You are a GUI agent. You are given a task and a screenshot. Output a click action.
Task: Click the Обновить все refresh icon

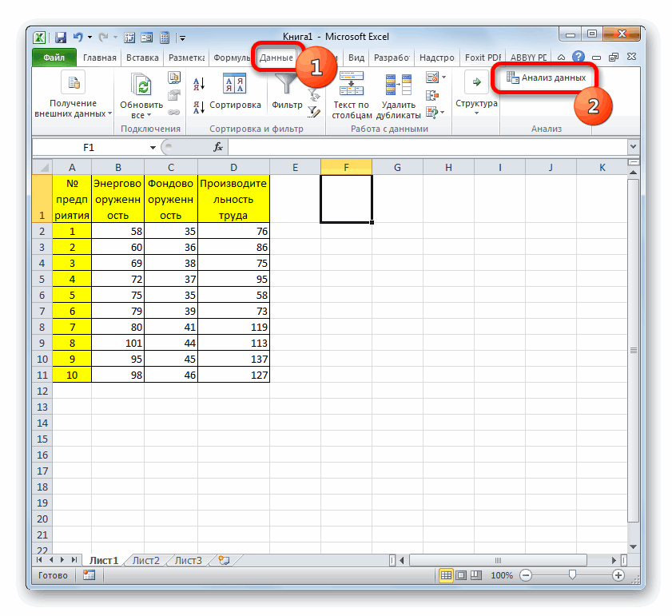pos(142,85)
